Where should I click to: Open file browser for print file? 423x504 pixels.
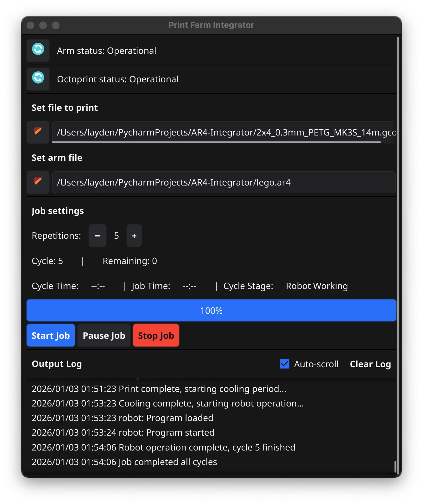pyautogui.click(x=38, y=132)
